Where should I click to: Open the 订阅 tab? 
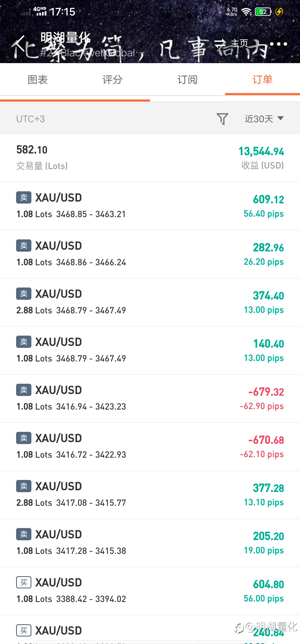pyautogui.click(x=187, y=80)
